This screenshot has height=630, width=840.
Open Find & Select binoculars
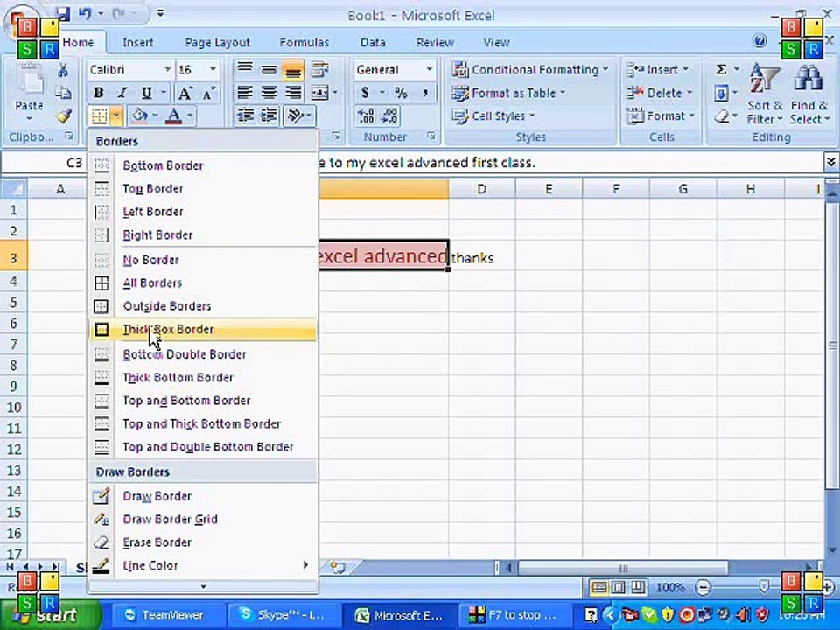808,94
